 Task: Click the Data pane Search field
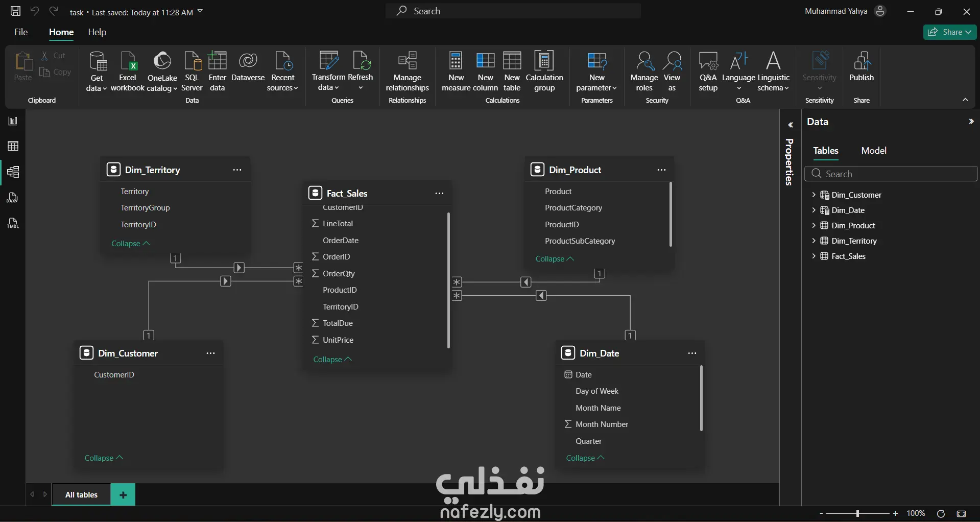coord(891,174)
